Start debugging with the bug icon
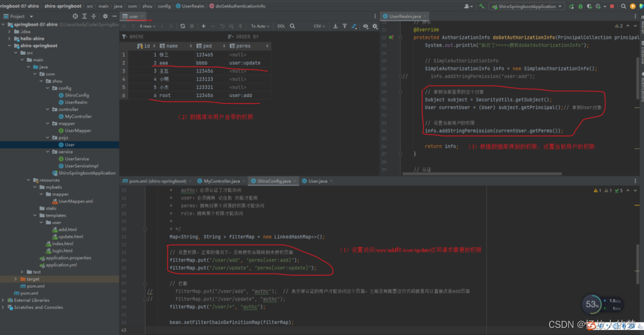Screen dimensions: 644x335 (580, 6)
